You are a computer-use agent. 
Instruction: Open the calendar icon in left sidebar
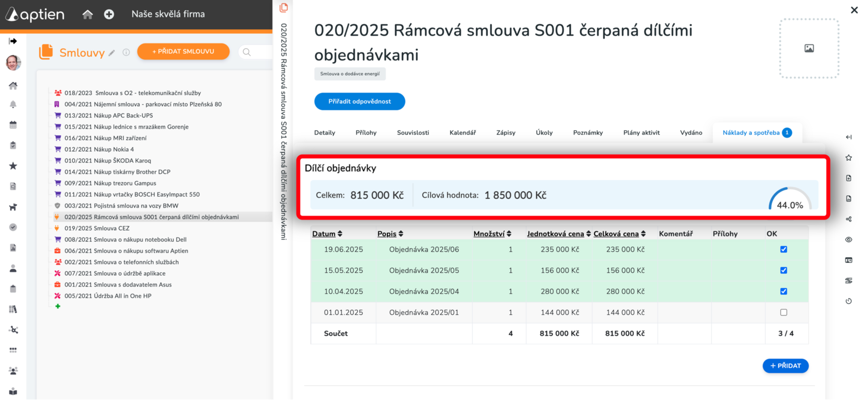pyautogui.click(x=13, y=125)
